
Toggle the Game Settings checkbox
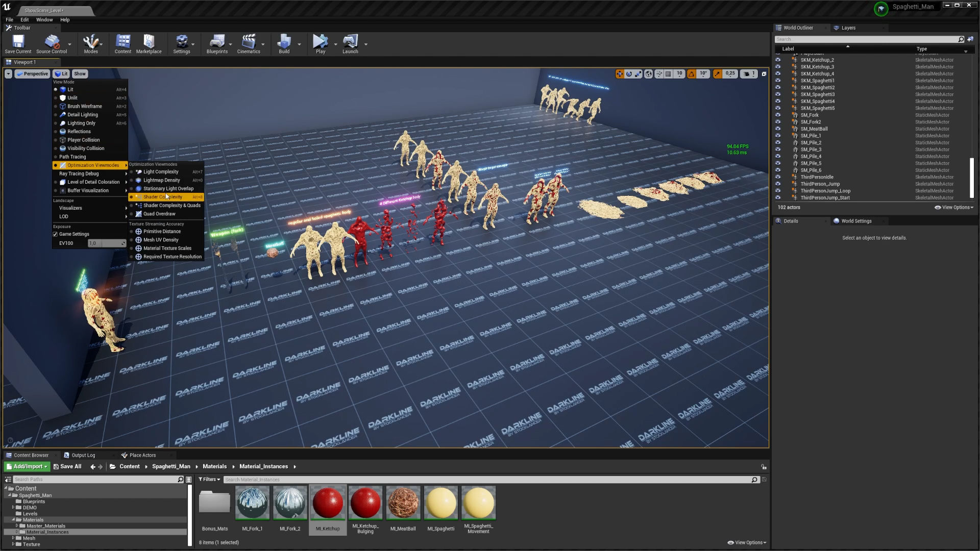55,234
